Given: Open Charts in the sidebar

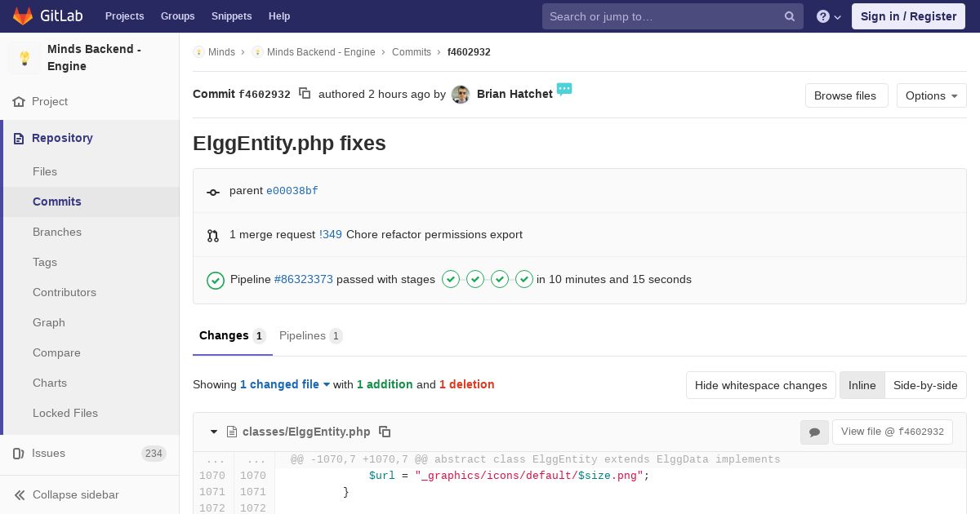Looking at the screenshot, I should (50, 383).
